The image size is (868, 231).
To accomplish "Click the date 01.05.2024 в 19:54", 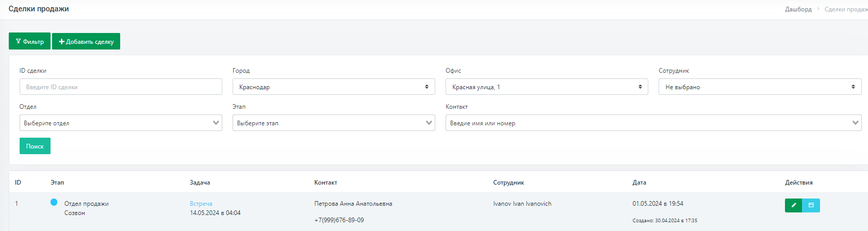I will 658,204.
